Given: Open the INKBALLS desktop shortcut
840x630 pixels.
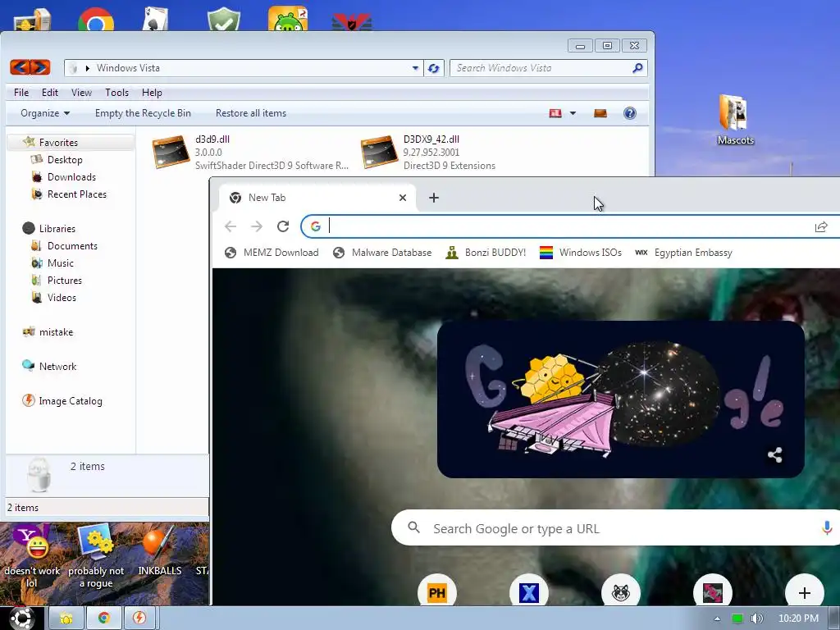Looking at the screenshot, I should point(159,550).
